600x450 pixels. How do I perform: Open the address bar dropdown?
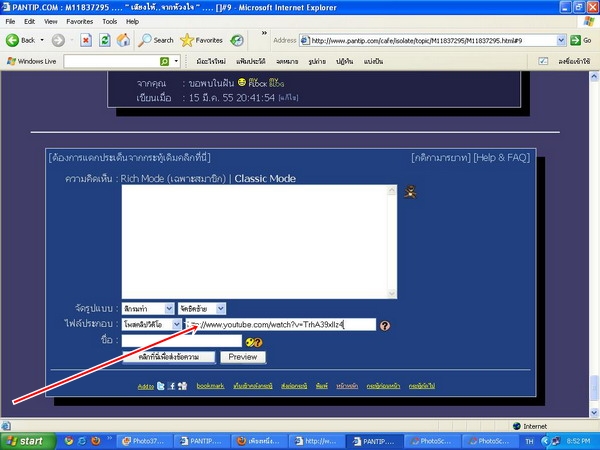(561, 40)
